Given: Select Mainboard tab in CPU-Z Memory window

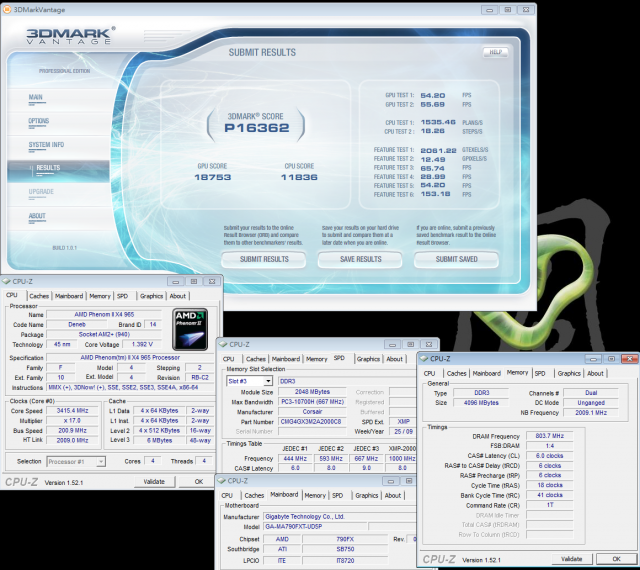Looking at the screenshot, I should (x=487, y=373).
